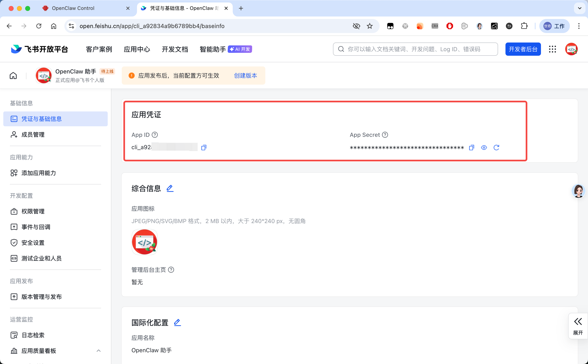Viewport: 588px width, 364px height.
Task: Open 开发文档 from the top navigation
Action: tap(175, 49)
